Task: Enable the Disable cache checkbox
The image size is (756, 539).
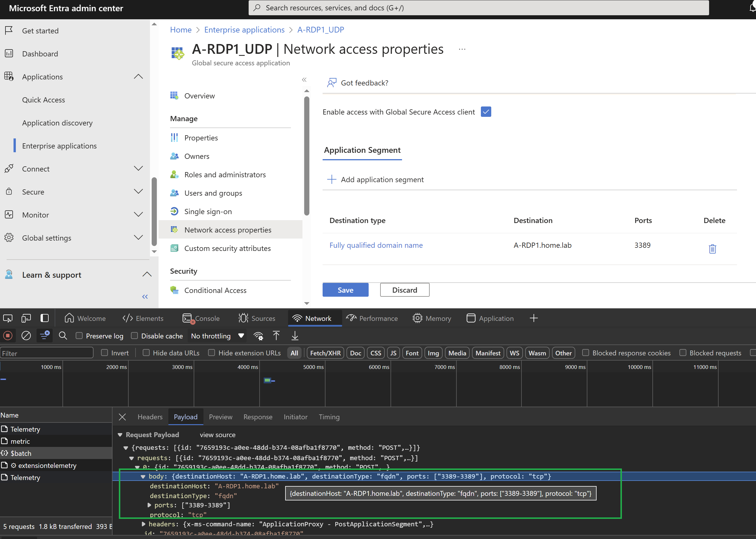Action: [x=134, y=336]
